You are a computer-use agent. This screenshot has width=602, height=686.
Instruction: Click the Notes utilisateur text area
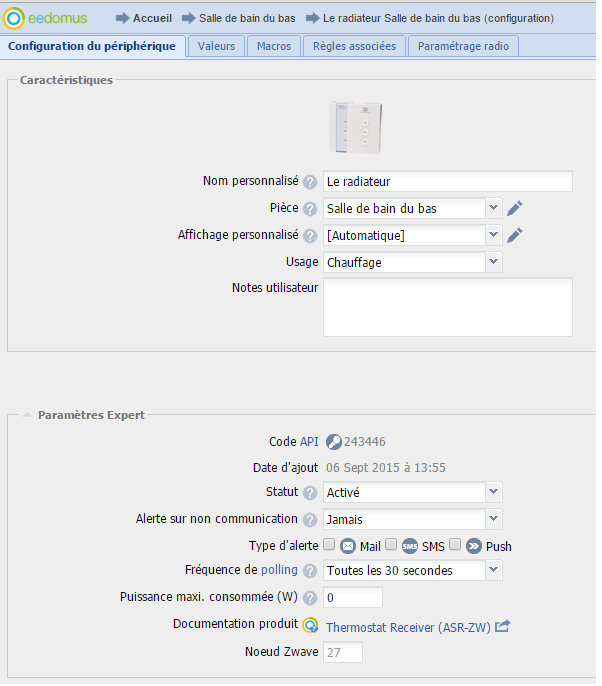(448, 307)
